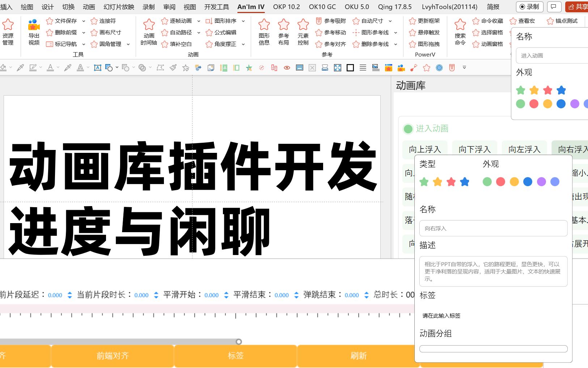Click the 元素控制 ribbon button

pos(303,32)
